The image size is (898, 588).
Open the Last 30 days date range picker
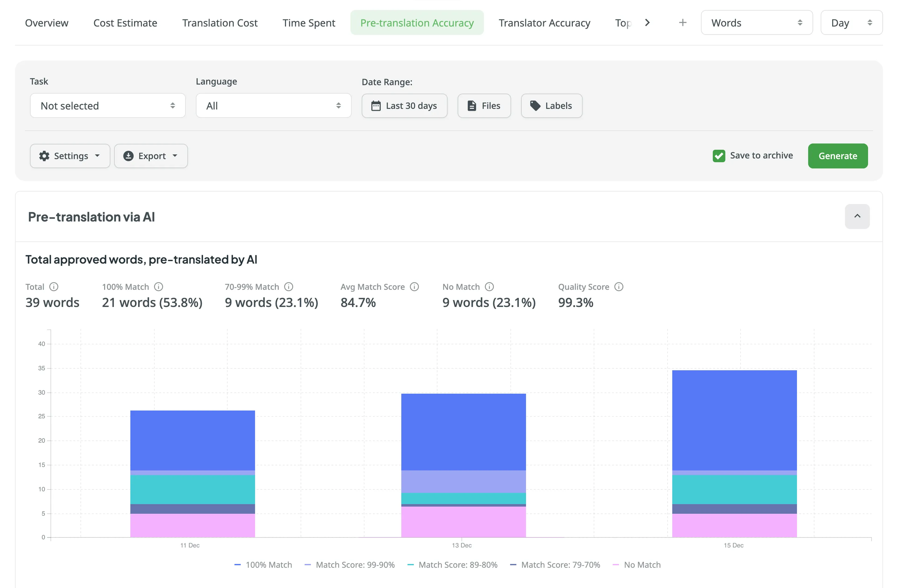click(x=404, y=106)
